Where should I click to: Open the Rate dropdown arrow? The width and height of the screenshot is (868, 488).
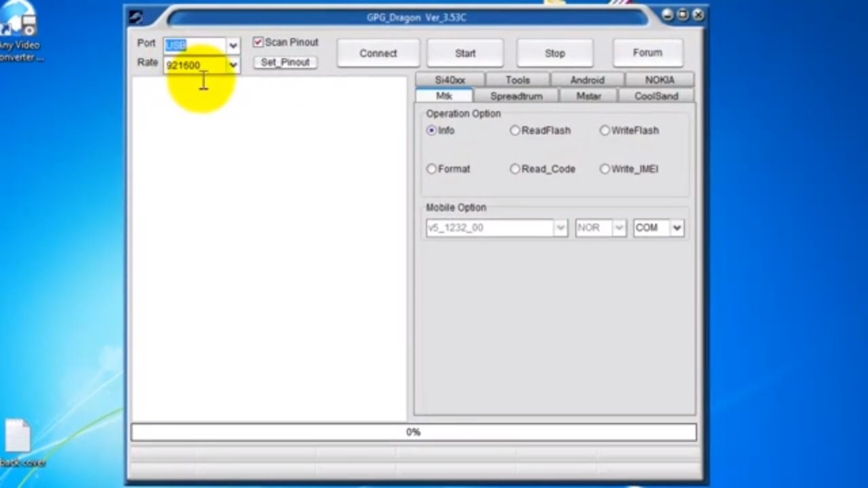click(233, 65)
